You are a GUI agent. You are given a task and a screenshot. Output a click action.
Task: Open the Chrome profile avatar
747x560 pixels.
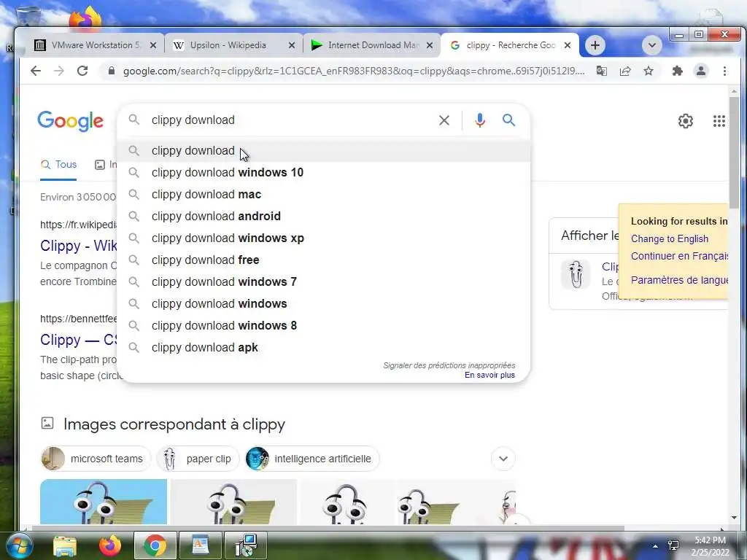click(701, 71)
